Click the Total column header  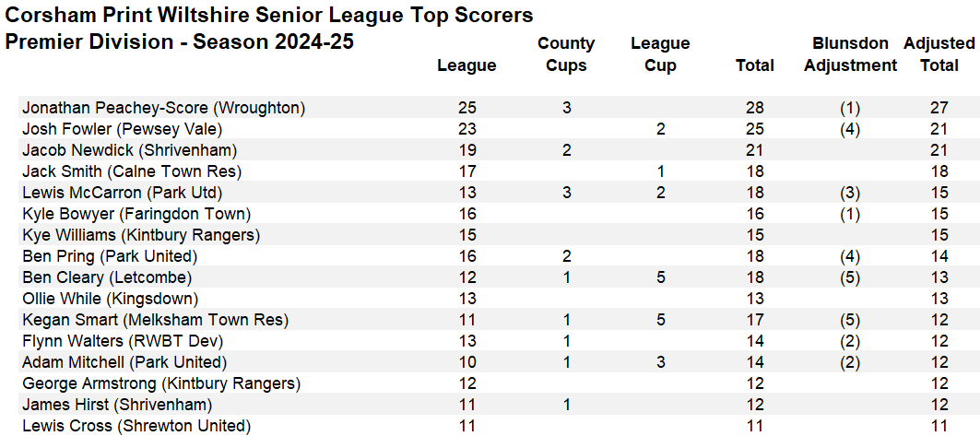[755, 65]
